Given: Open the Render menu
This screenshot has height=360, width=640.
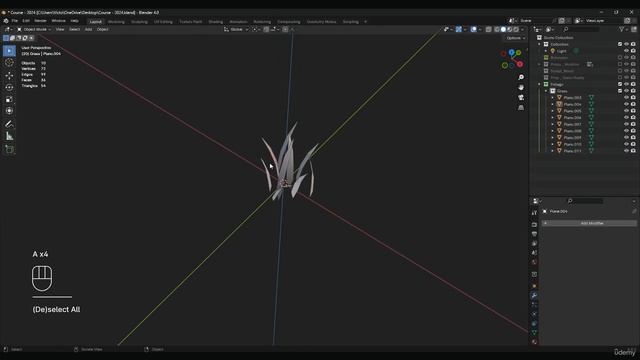Looking at the screenshot, I should pos(40,21).
